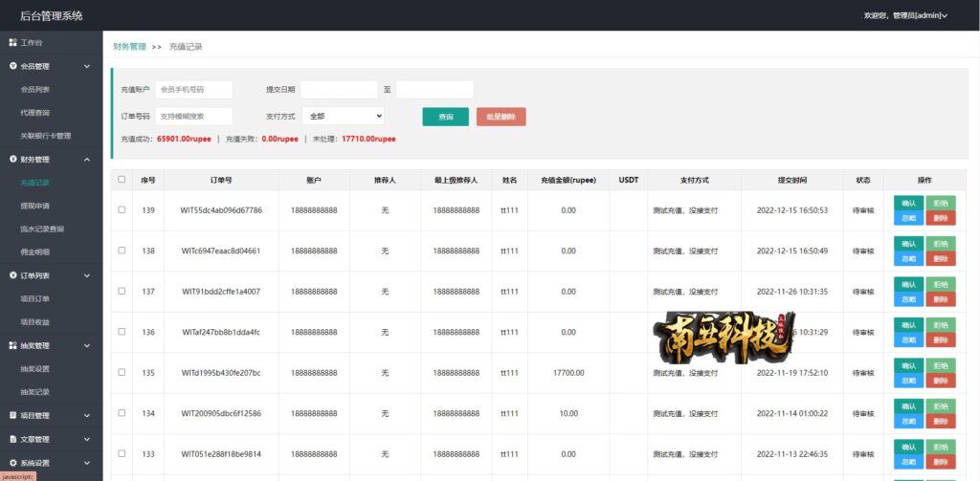The height and width of the screenshot is (481, 980).
Task: Focus the 订单号码 fuzzy search input
Action: pyautogui.click(x=193, y=117)
